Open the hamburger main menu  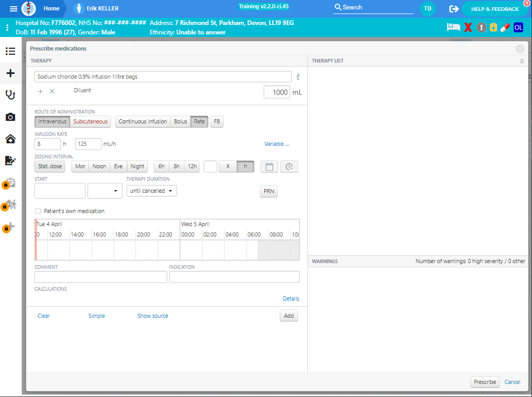pos(14,8)
